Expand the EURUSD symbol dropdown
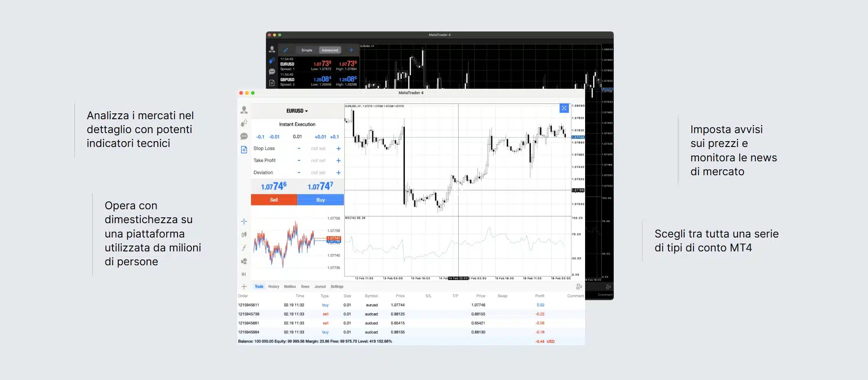 (x=297, y=111)
